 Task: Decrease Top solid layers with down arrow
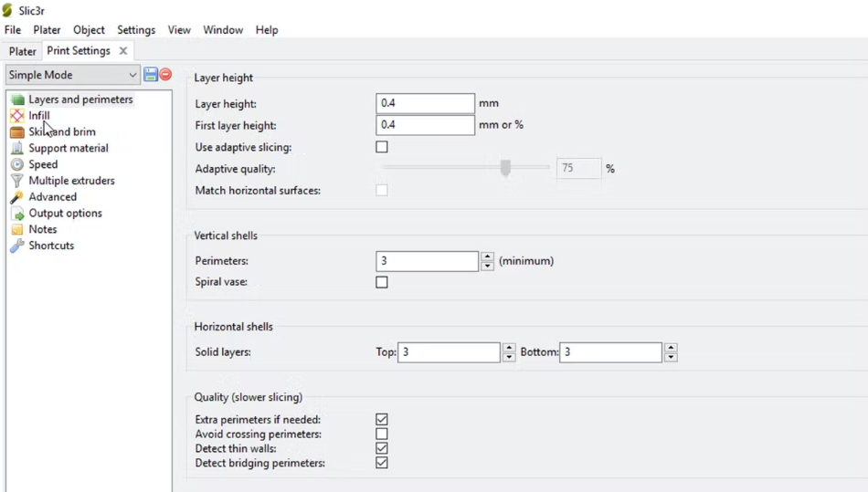(509, 357)
